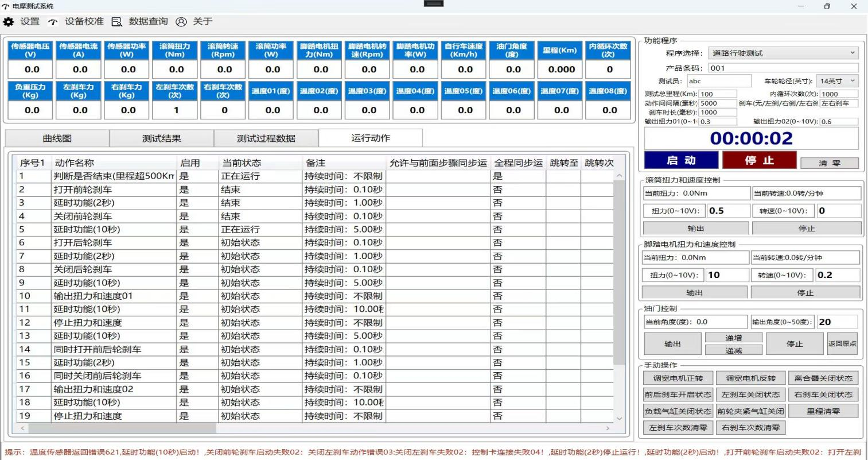Click the 关于 about icon
Viewport: 868px width, 460px height.
coord(181,22)
